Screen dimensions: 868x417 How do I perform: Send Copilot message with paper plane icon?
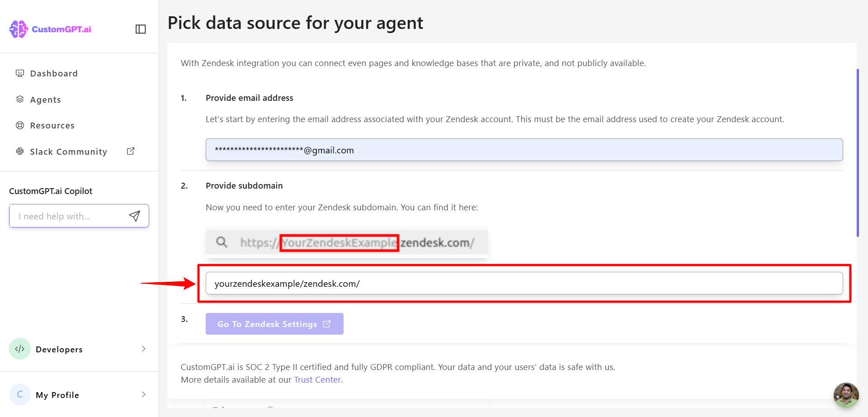click(x=134, y=216)
